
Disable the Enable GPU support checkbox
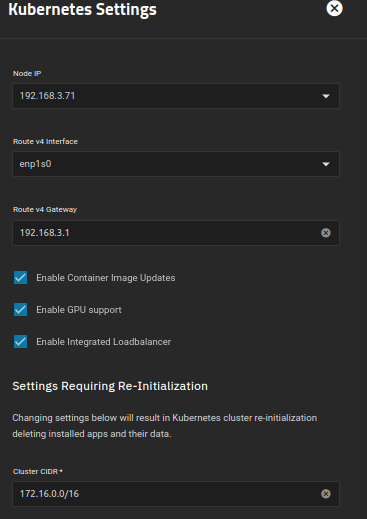(x=20, y=310)
